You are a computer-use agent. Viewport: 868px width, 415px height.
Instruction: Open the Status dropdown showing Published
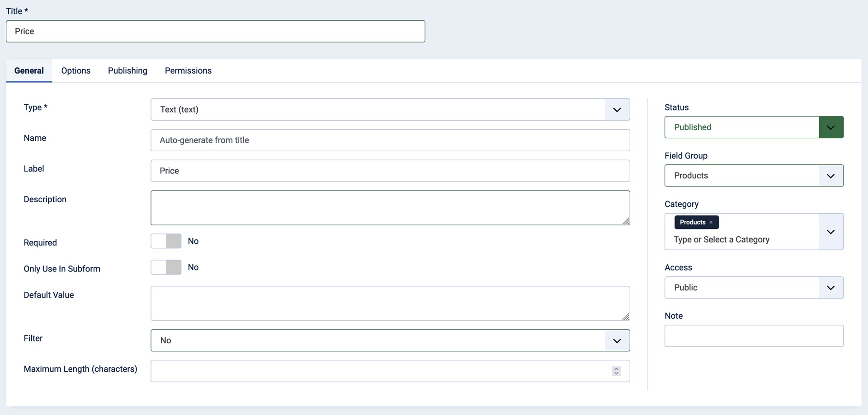click(754, 127)
